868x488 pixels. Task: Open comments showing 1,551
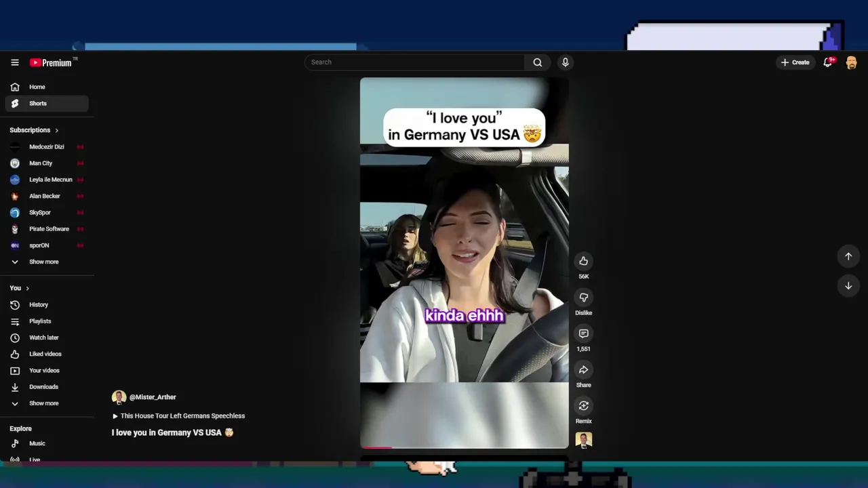[583, 333]
